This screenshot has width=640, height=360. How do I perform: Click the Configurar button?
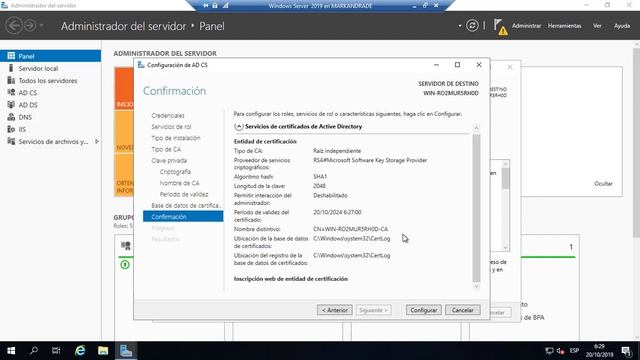[x=424, y=310]
